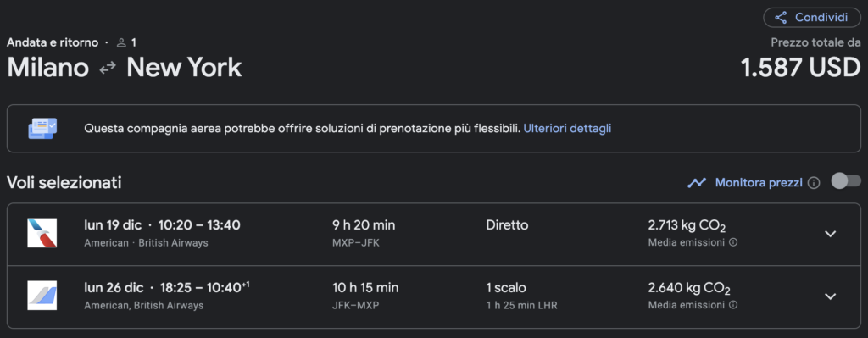The image size is (868, 338).
Task: Click the Voli selezionati heading
Action: (x=64, y=182)
